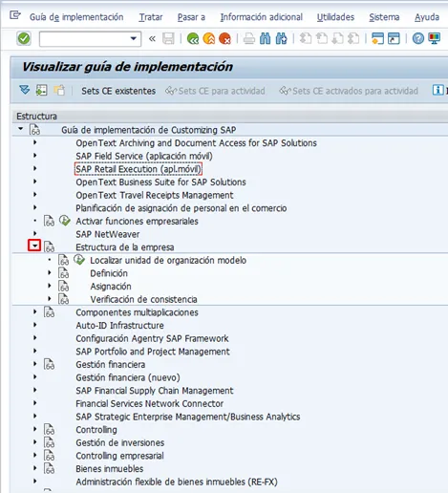Click the documentation icon beside Definición
The height and width of the screenshot is (493, 448).
point(63,273)
